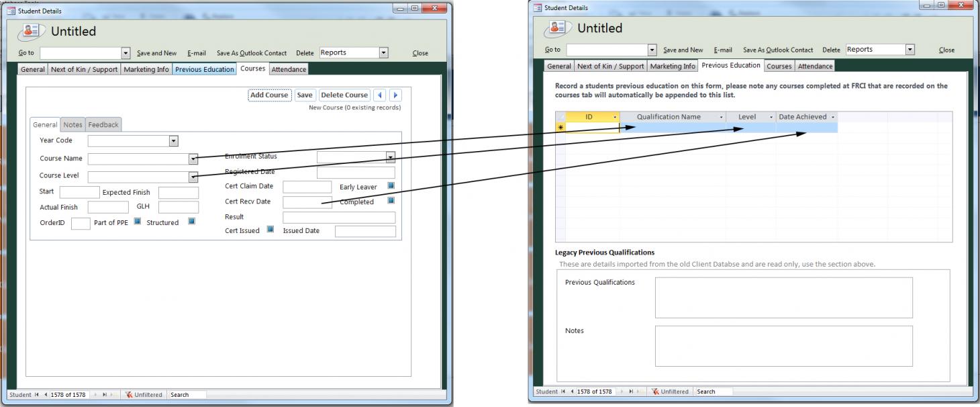Expand the Course Level dropdown
The image size is (980, 407).
(x=193, y=177)
